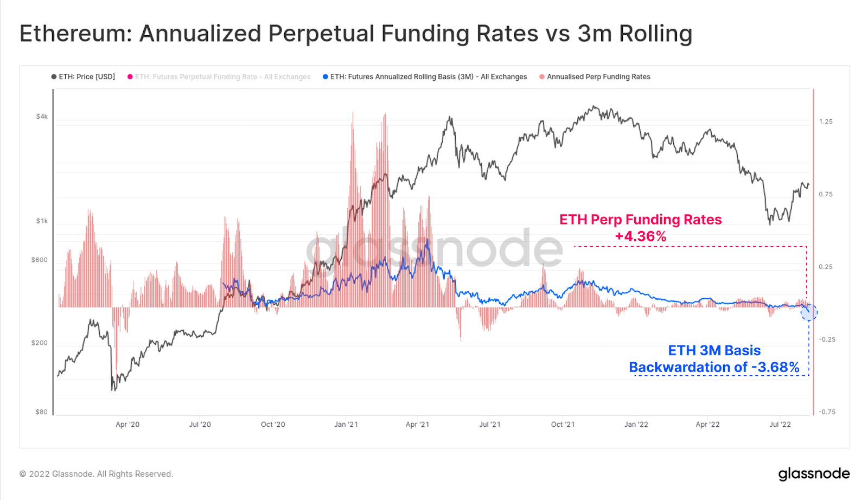868x500 pixels.
Task: Click the Oct '21 time axis label
Action: pyautogui.click(x=563, y=424)
